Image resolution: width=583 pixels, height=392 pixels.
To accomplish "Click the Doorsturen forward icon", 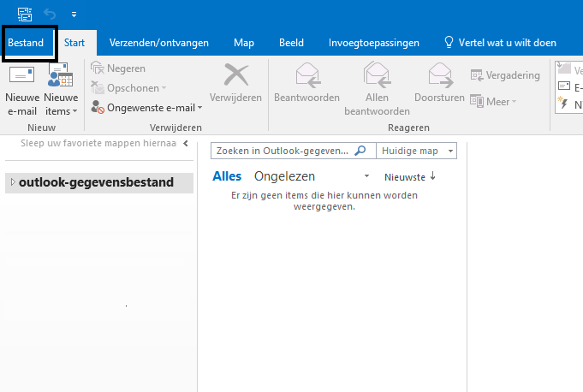I will [439, 76].
